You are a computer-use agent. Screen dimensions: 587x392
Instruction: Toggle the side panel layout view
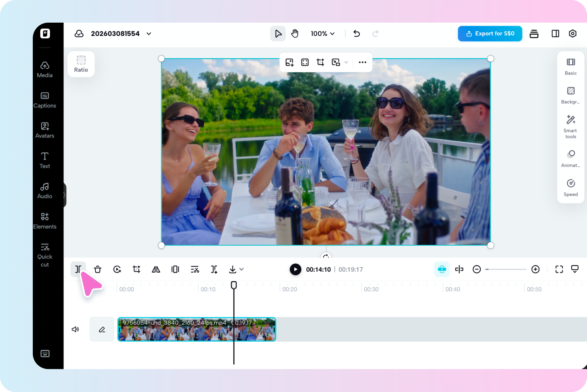[x=555, y=34]
